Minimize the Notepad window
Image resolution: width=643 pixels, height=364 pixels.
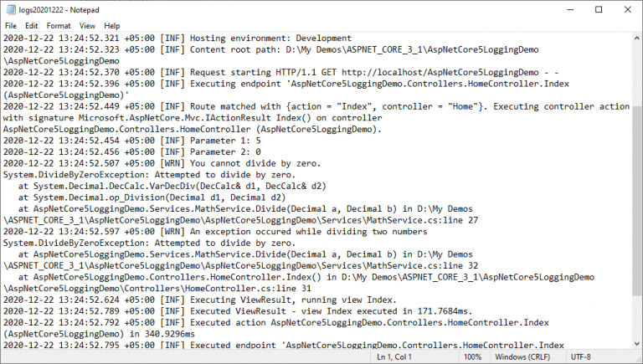570,10
